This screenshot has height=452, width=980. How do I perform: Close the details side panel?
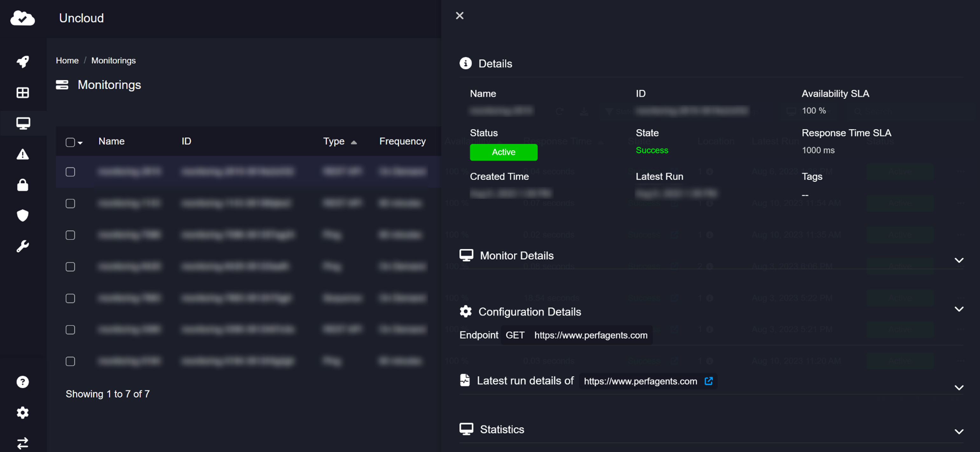point(460,16)
